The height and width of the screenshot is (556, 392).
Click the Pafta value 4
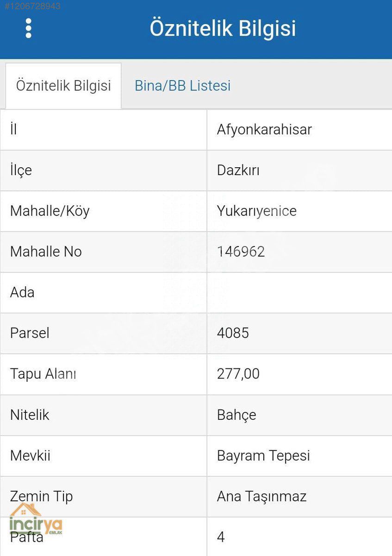click(221, 537)
